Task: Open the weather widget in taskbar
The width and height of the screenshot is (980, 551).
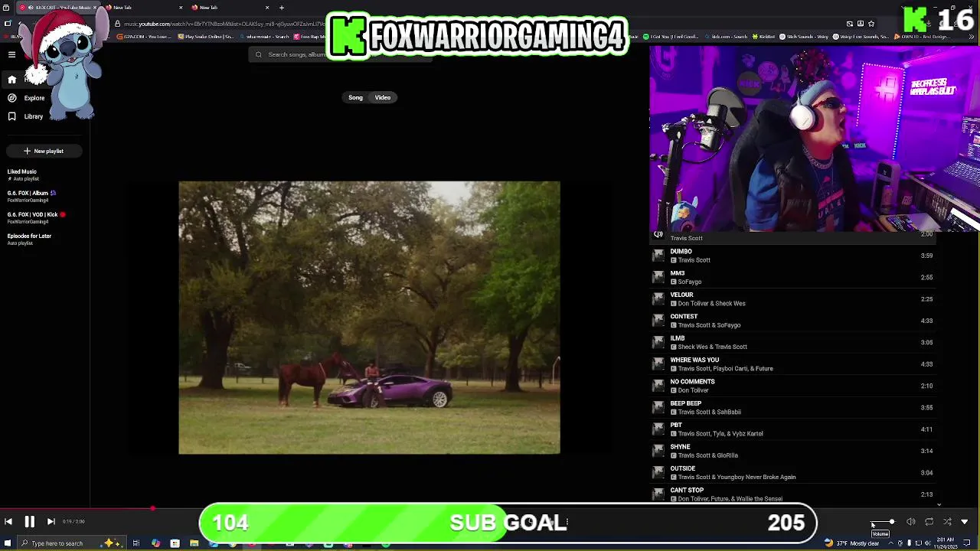Action: click(x=853, y=543)
